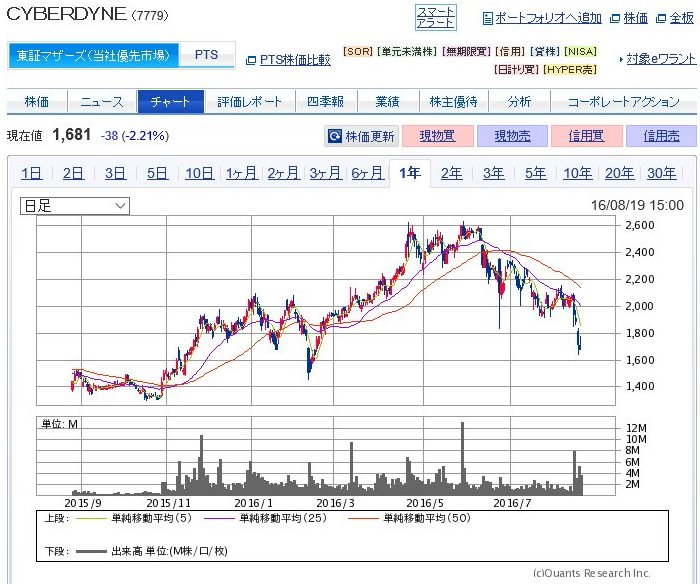This screenshot has width=700, height=584.
Task: Click the 信用売 margin sell button
Action: click(x=662, y=136)
